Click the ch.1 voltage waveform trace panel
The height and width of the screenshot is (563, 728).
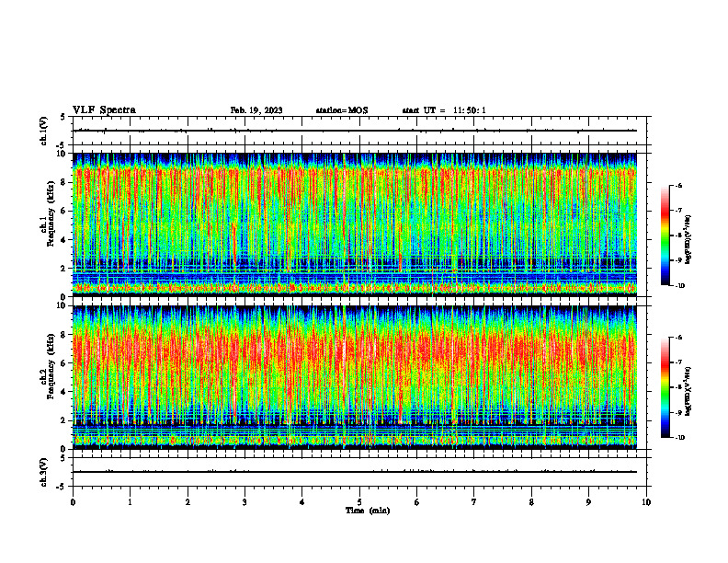(x=359, y=131)
